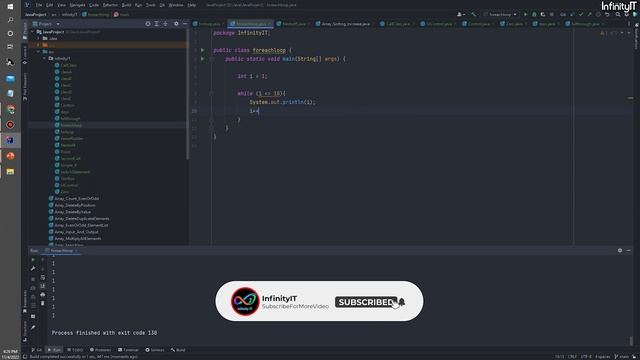Screen dimensions: 640x360
Task: Collapse the JavaProject root node
Action: 33,32
